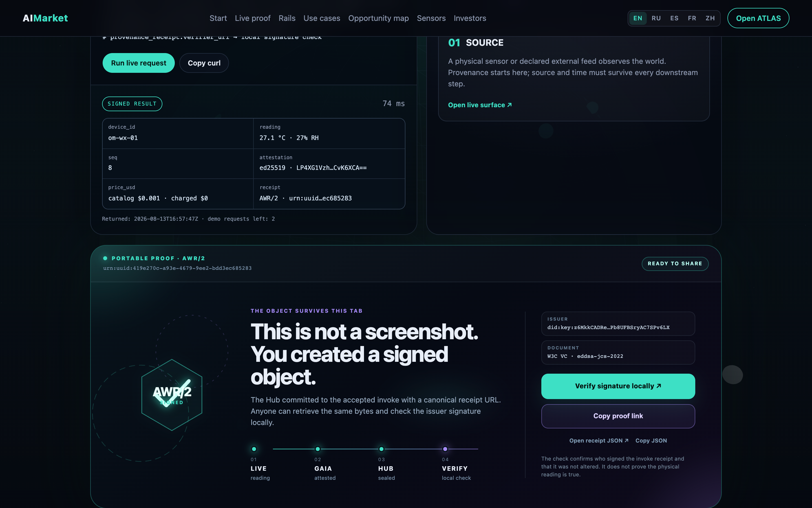The height and width of the screenshot is (508, 812).
Task: Click the 04 VERIFY step marker
Action: tap(445, 449)
